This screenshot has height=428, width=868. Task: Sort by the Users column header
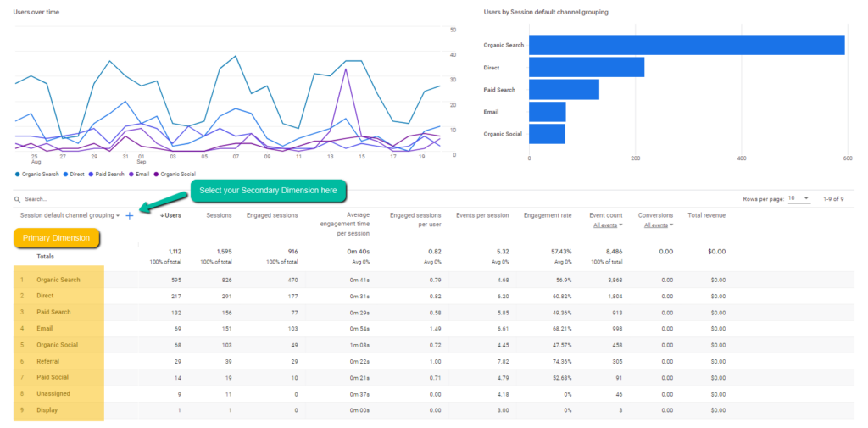[170, 215]
